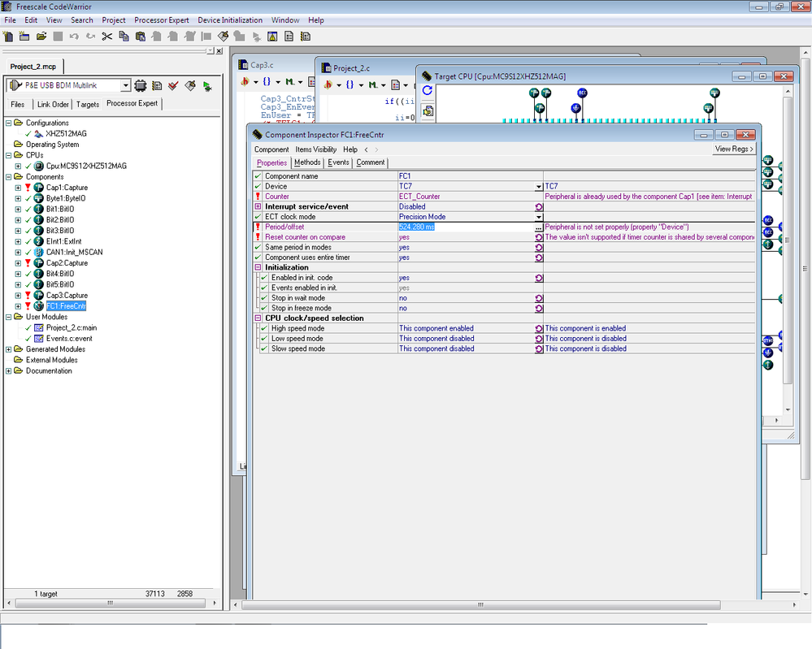Toggle the enable checkmark for EInt1:ExtInt
Viewport: 812px width, 649px height.
[x=28, y=241]
